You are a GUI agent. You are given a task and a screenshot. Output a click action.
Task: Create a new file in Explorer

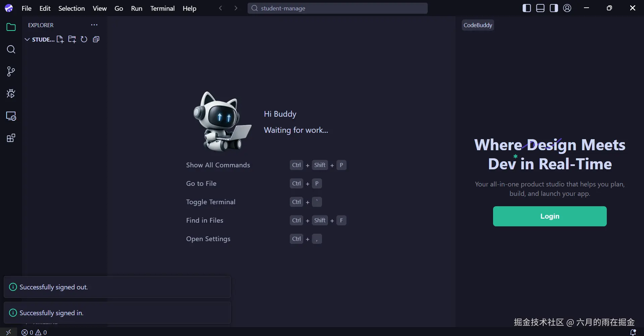60,39
